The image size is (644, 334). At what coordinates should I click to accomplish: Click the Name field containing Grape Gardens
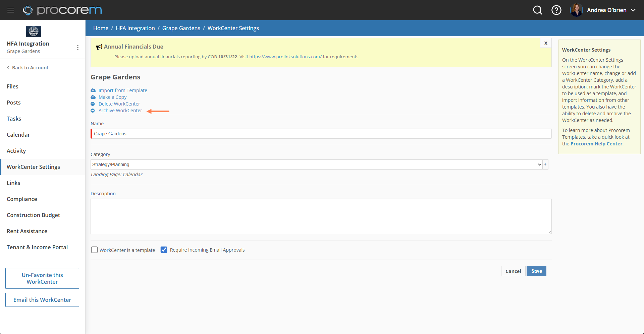click(x=321, y=134)
